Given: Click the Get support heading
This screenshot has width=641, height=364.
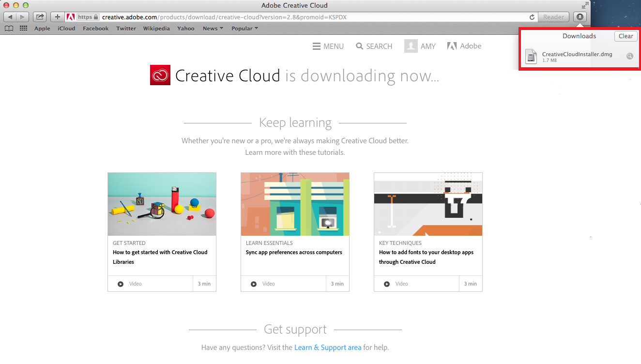Looking at the screenshot, I should pos(295,329).
